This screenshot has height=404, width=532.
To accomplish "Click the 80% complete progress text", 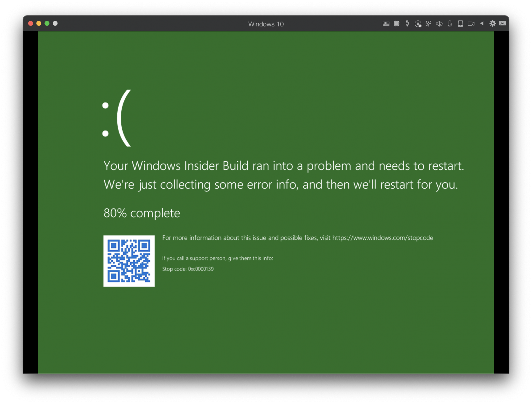I will click(142, 213).
